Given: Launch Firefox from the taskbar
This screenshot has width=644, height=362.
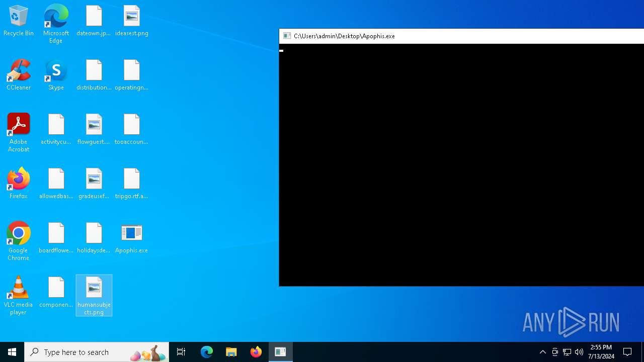Looking at the screenshot, I should pyautogui.click(x=256, y=352).
